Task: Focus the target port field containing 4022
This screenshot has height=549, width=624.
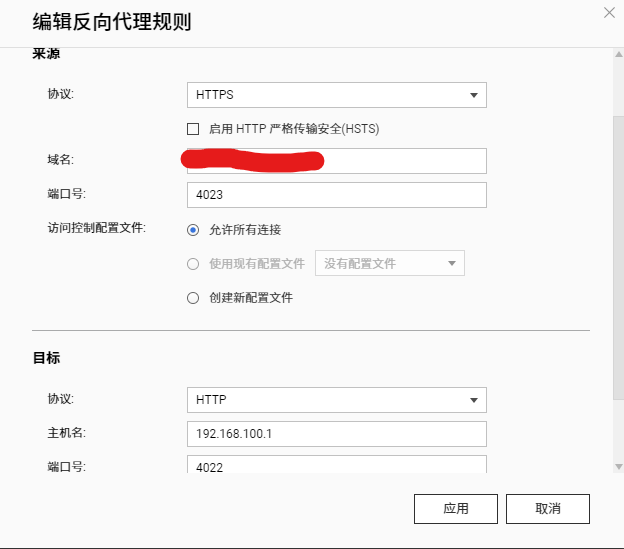Action: (x=336, y=465)
